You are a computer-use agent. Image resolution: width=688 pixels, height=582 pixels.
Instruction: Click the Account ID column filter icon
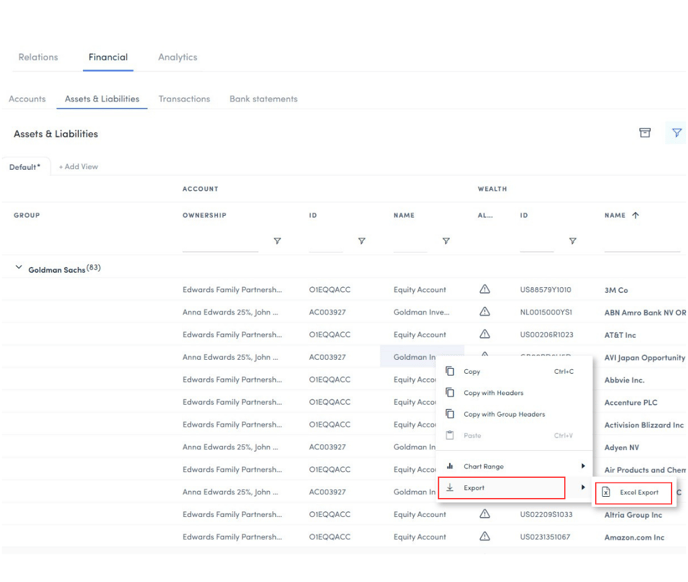tap(361, 241)
